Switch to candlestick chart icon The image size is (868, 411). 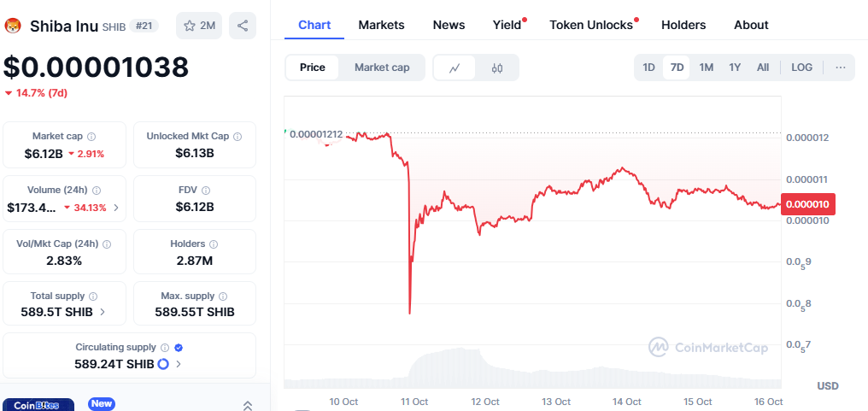point(497,68)
